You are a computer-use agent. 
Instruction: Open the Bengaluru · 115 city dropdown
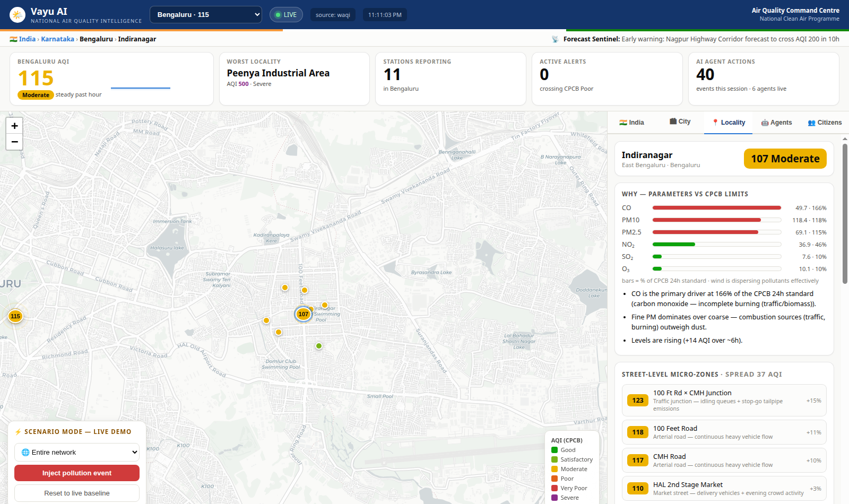[x=206, y=15]
